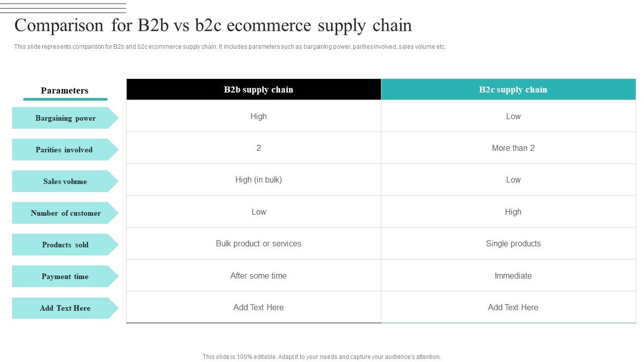Select the High (in bulk) cell

click(x=258, y=179)
